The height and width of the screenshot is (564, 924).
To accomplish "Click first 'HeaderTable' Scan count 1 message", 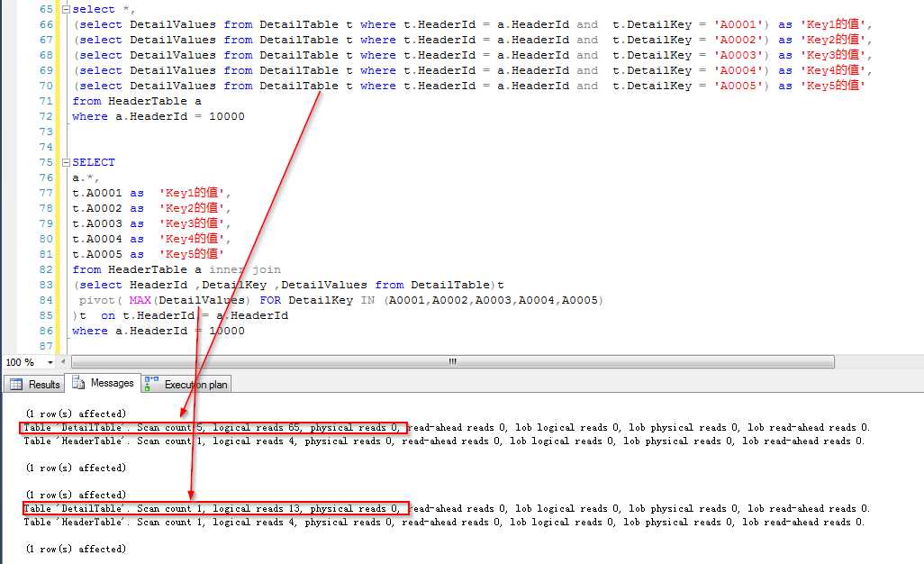I will click(x=444, y=441).
